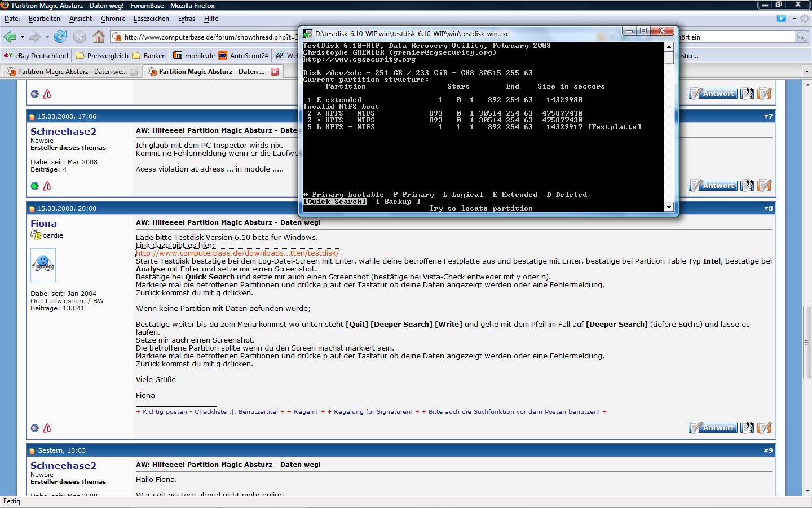Image resolution: width=812 pixels, height=508 pixels.
Task: Open Schneehase2 profile link in post #7
Action: pos(63,132)
